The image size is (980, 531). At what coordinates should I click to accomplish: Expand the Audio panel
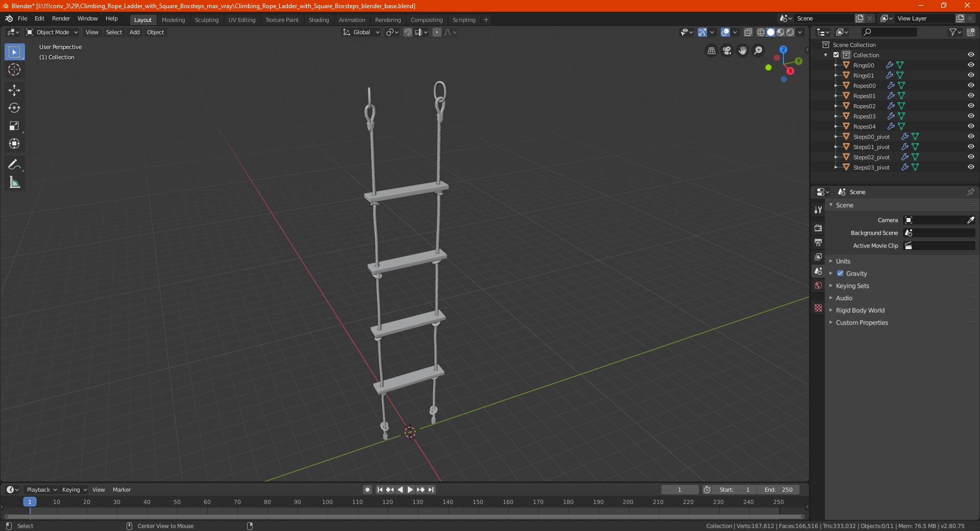point(844,298)
